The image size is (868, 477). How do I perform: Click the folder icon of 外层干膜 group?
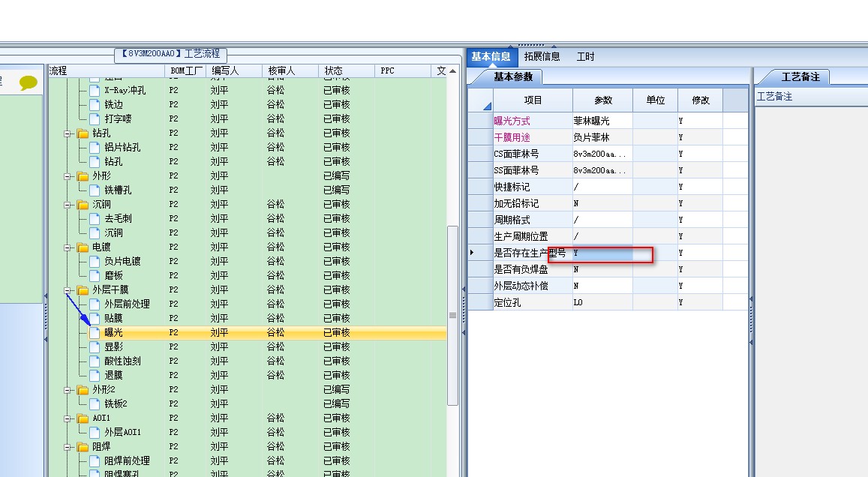tap(83, 290)
